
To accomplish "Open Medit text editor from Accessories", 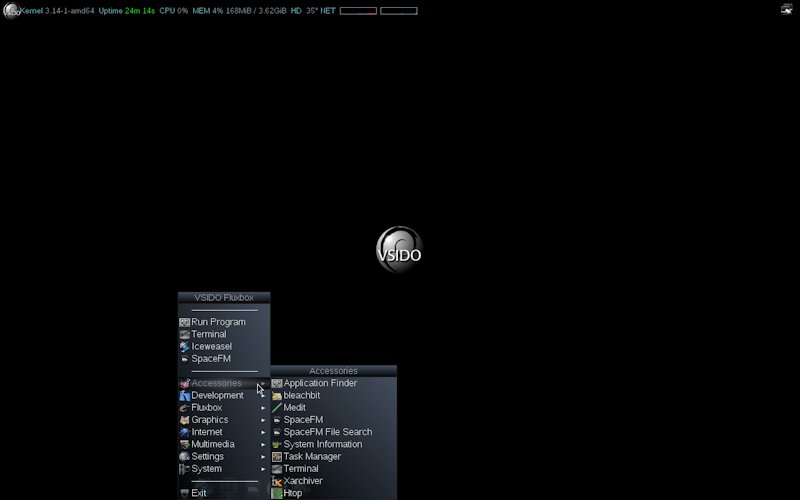I will [334, 408].
